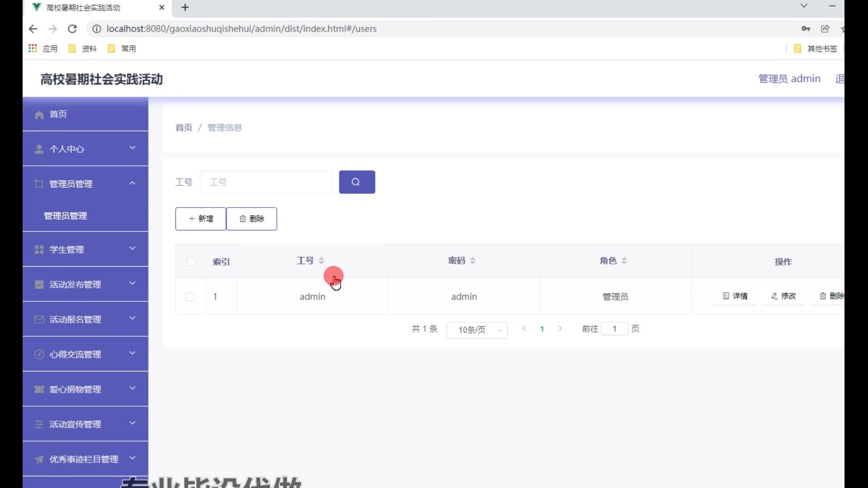Select the 管理员管理 submenu item

pyautogui.click(x=66, y=216)
